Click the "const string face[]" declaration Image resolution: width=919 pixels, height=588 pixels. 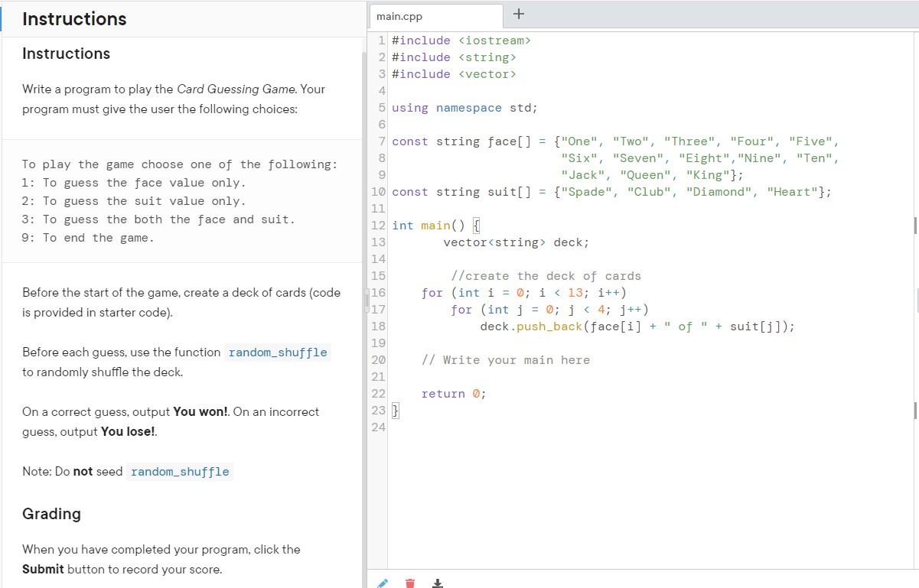(x=616, y=141)
